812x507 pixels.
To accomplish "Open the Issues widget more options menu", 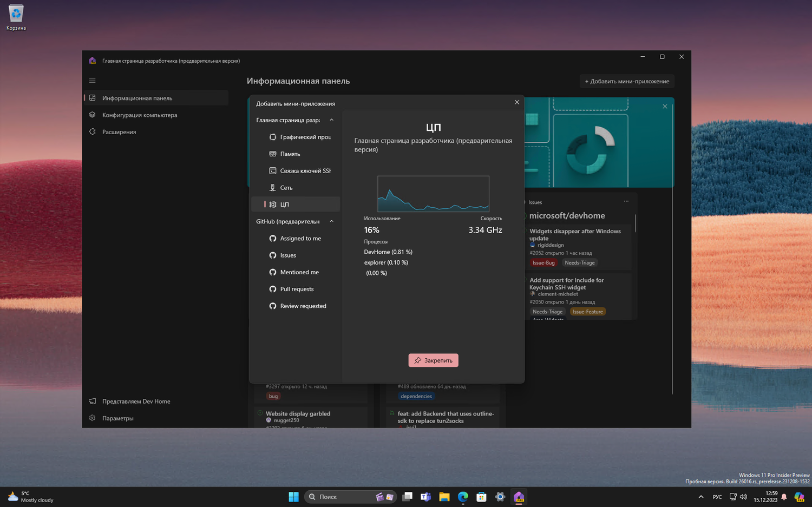I will pos(626,201).
